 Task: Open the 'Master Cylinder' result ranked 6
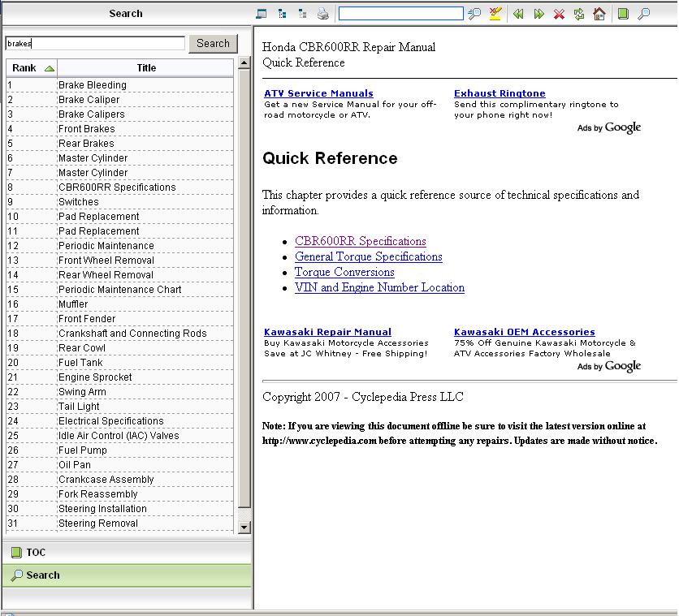[120, 158]
